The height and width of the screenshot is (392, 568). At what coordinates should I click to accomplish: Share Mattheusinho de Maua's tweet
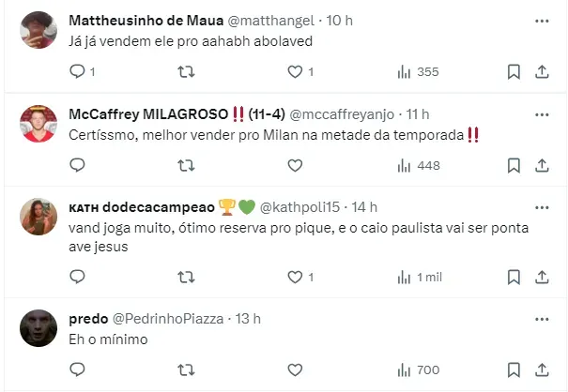pyautogui.click(x=542, y=71)
